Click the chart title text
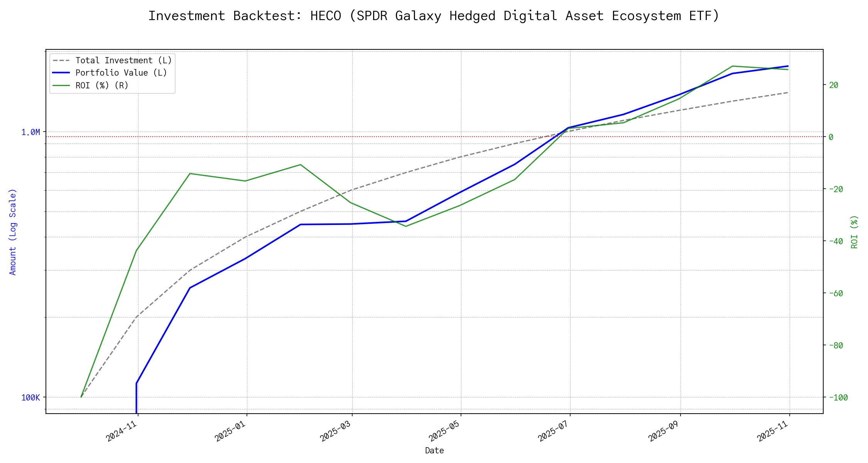The image size is (868, 463). 434,16
